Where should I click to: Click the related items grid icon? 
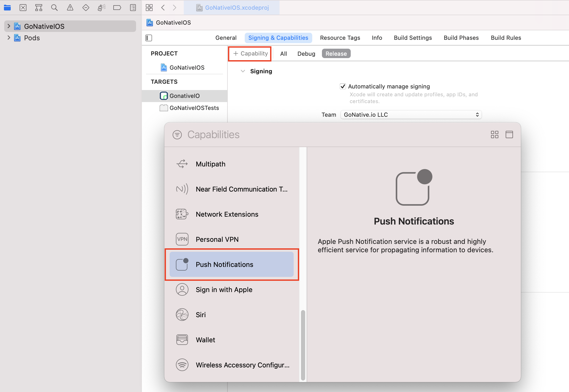[149, 8]
